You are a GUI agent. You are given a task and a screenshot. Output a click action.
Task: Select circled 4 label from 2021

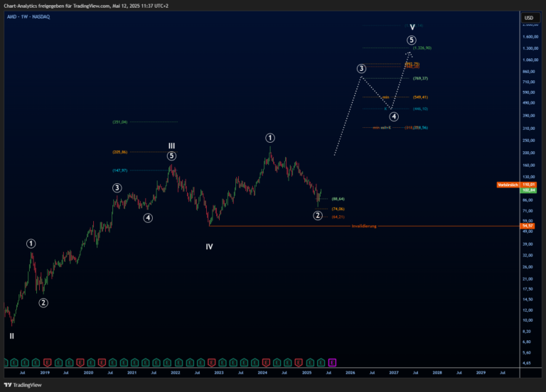click(148, 218)
